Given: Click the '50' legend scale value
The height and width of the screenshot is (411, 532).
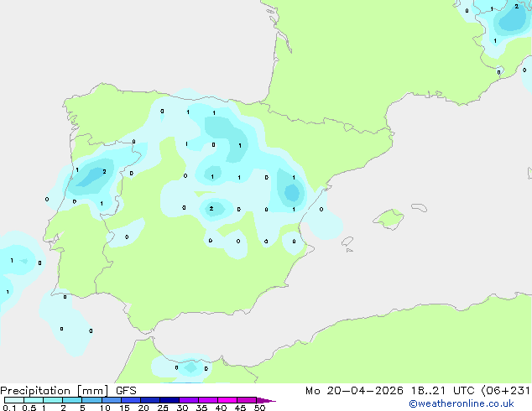Looking at the screenshot, I should (259, 408).
